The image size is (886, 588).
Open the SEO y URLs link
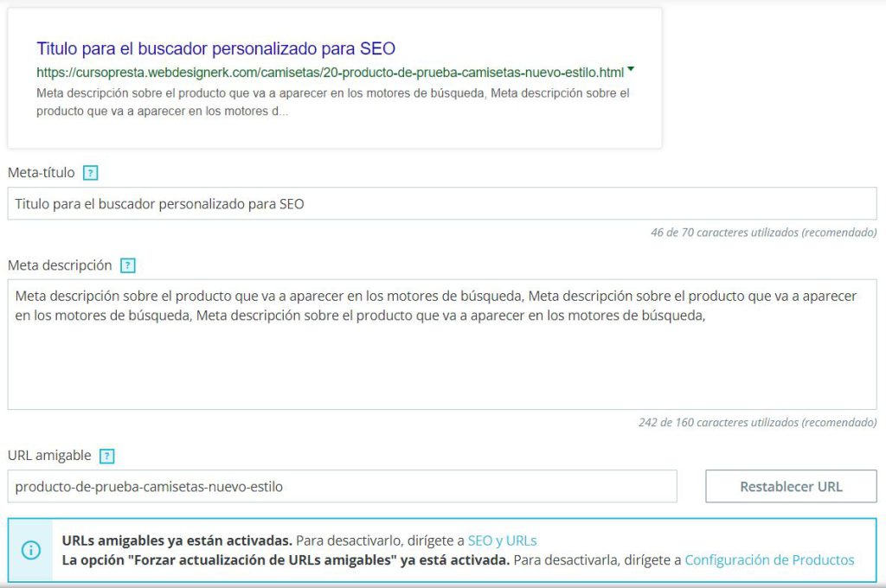pos(503,540)
